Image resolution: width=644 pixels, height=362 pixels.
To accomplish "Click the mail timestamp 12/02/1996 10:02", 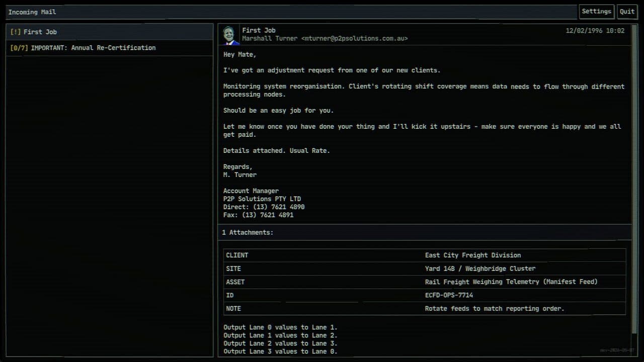I will pyautogui.click(x=595, y=31).
